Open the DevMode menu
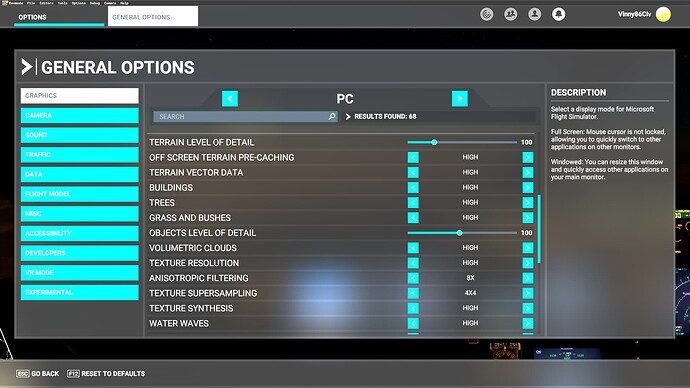The width and height of the screenshot is (690, 388). point(15,3)
